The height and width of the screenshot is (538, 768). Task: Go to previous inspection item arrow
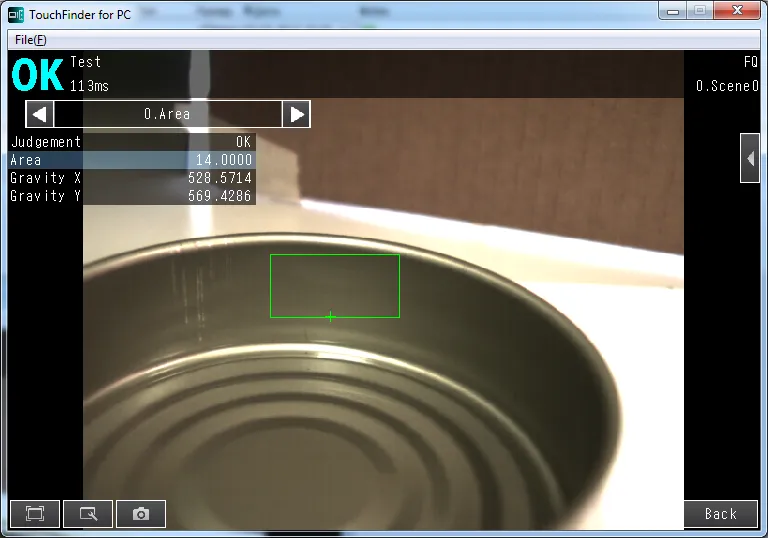pyautogui.click(x=39, y=114)
